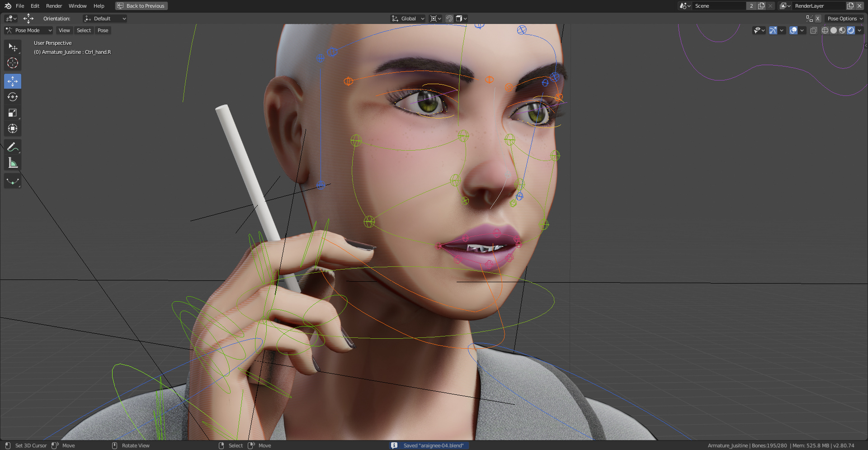Open the Global transform orientation dropdown

[x=408, y=19]
